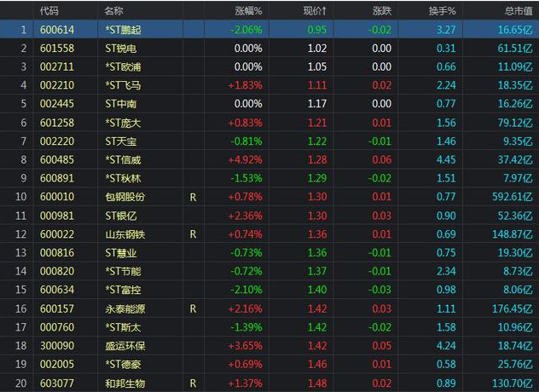Open ST慧业 stock name
The width and height of the screenshot is (539, 392).
pos(121,253)
